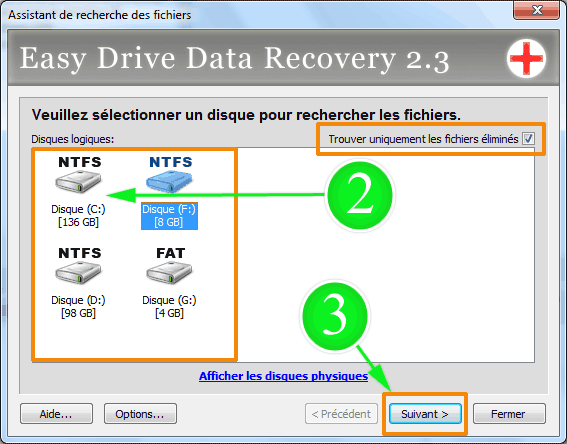
Task: Open Afficher les disques physiques link
Action: [284, 376]
